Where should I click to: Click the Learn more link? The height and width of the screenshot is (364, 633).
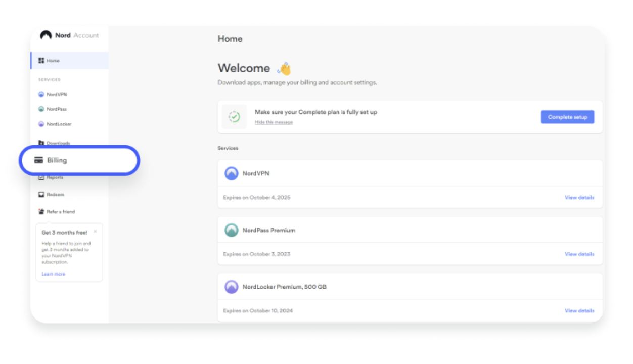[53, 274]
